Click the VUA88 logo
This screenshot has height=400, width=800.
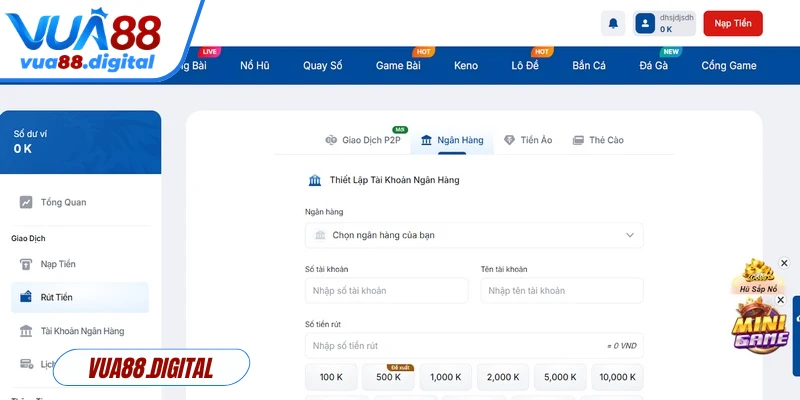point(84,40)
